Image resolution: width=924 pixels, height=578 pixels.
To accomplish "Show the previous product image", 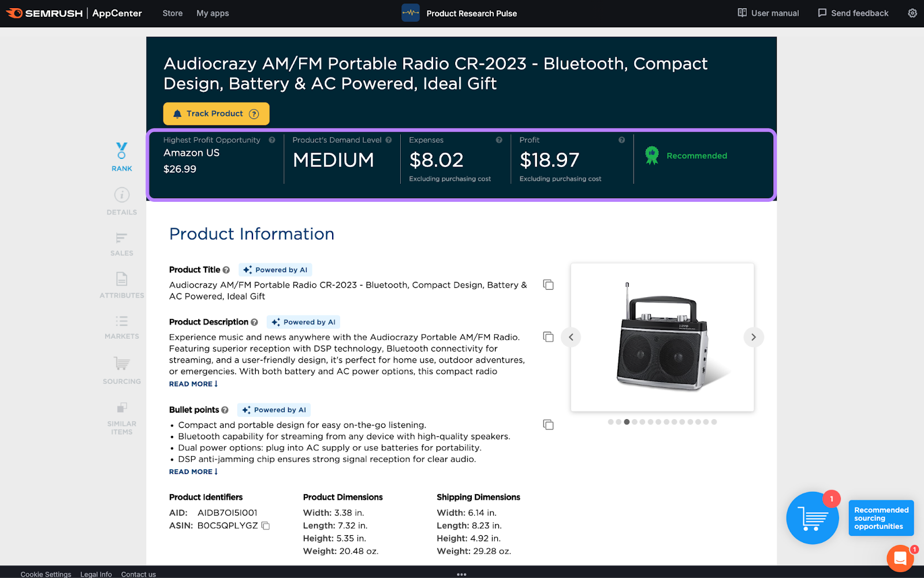I will coord(571,337).
